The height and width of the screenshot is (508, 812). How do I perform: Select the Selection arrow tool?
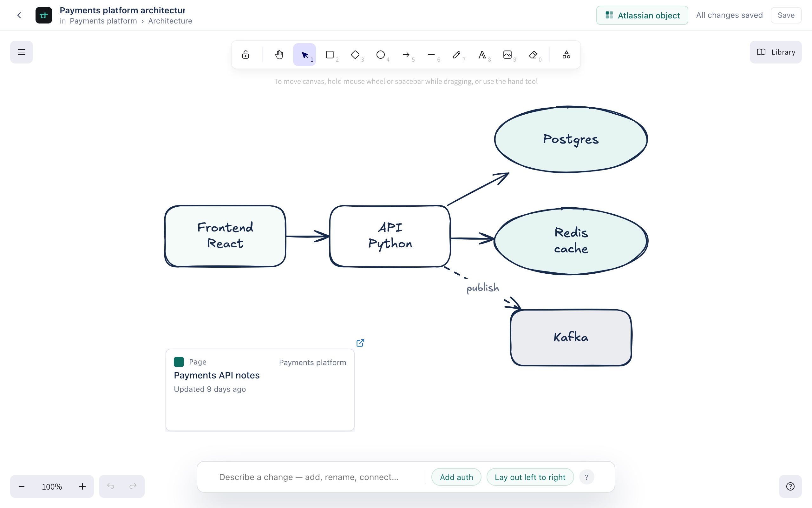point(304,55)
